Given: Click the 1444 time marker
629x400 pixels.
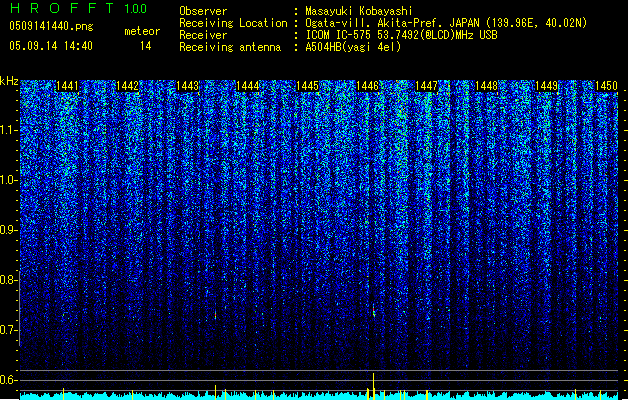Looking at the screenshot, I should tap(248, 86).
